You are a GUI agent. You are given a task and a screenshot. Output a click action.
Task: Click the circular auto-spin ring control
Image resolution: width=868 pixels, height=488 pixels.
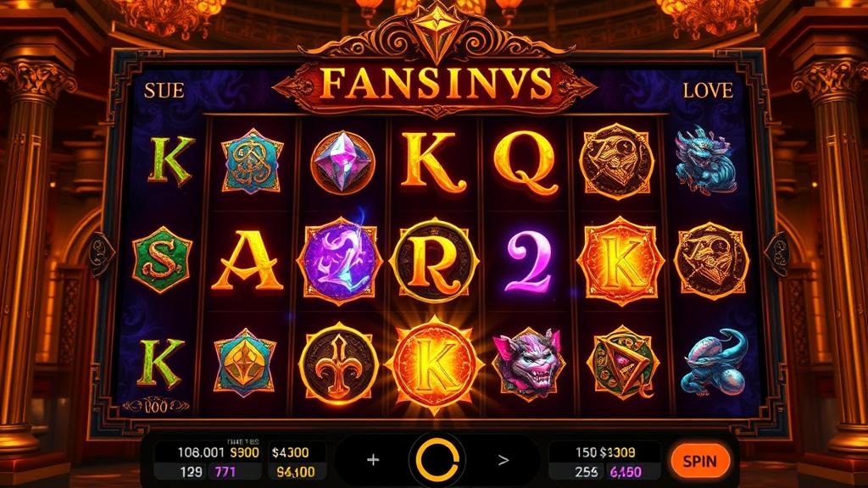pyautogui.click(x=437, y=460)
